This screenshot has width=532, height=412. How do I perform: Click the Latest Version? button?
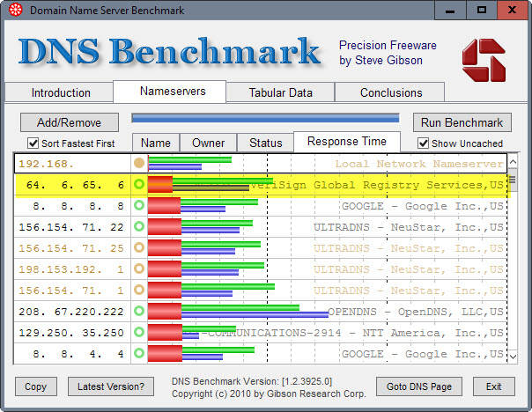(x=111, y=386)
